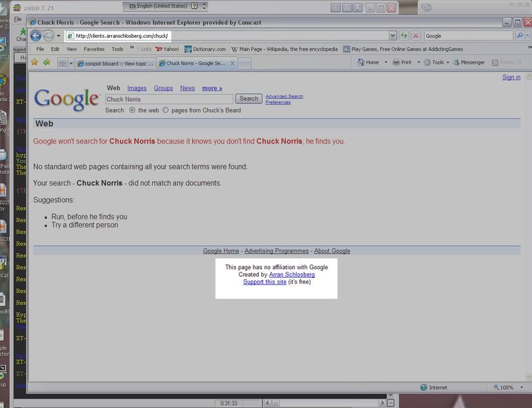This screenshot has width=532, height=408.
Task: Select 'pages from Chuck's Beard' radio button
Action: (165, 110)
